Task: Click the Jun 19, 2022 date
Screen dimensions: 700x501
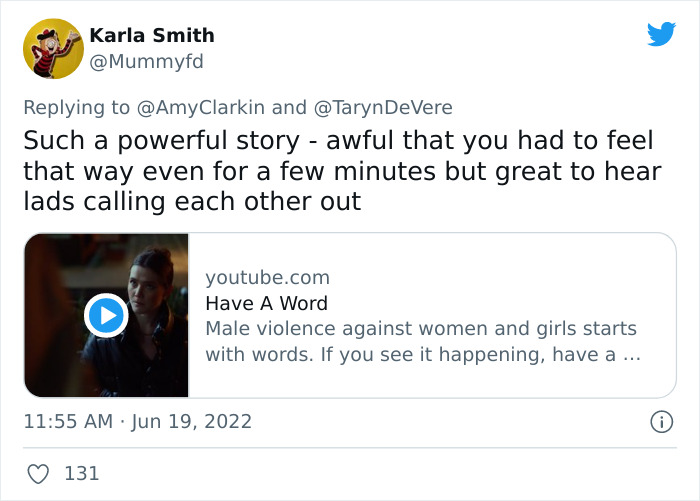Action: pyautogui.click(x=191, y=423)
